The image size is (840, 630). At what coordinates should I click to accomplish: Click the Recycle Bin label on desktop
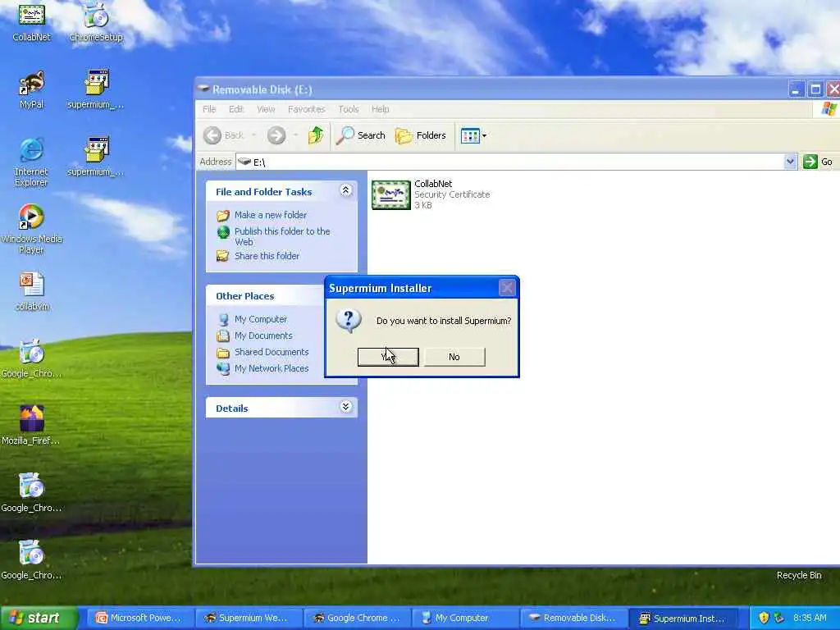click(x=799, y=575)
